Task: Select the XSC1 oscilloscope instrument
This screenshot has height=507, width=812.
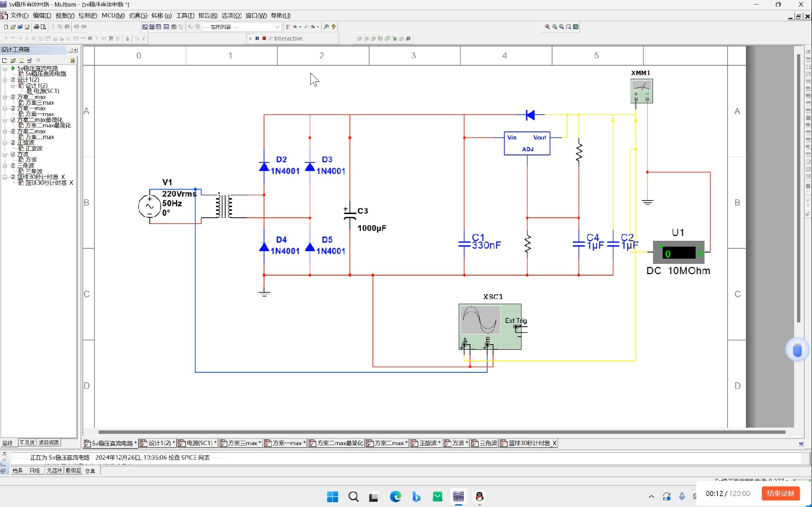Action: 490,327
